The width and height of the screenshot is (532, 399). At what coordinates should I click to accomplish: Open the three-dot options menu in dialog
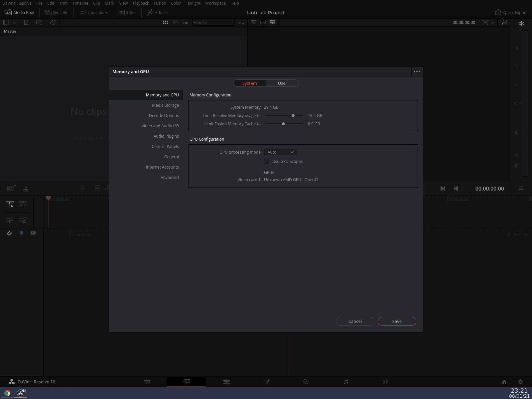[x=417, y=71]
